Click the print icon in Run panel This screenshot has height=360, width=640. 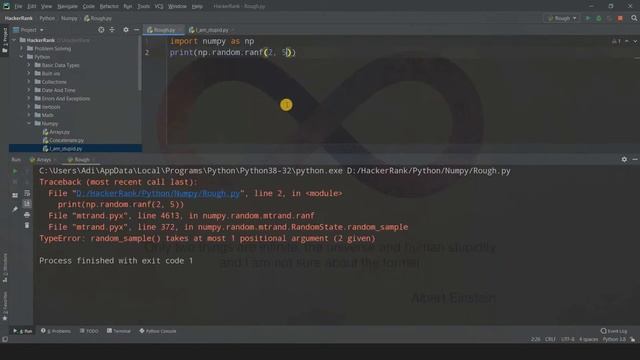click(x=27, y=215)
